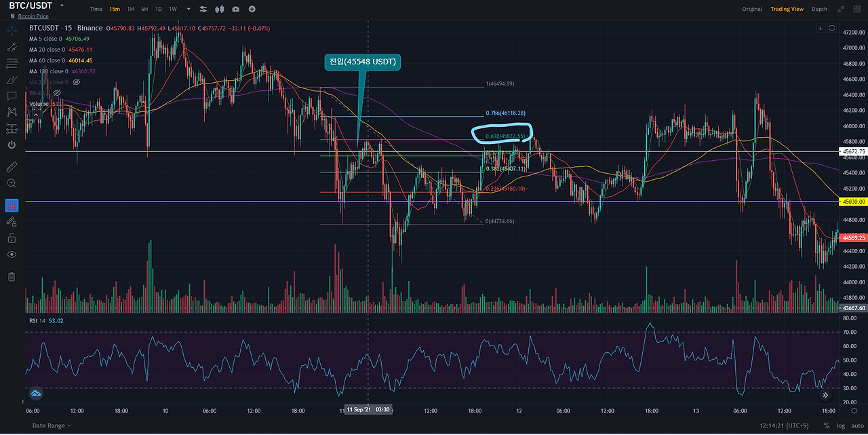Click the power icon in the left toolbar
Image resolution: width=868 pixels, height=435 pixels.
pyautogui.click(x=12, y=145)
